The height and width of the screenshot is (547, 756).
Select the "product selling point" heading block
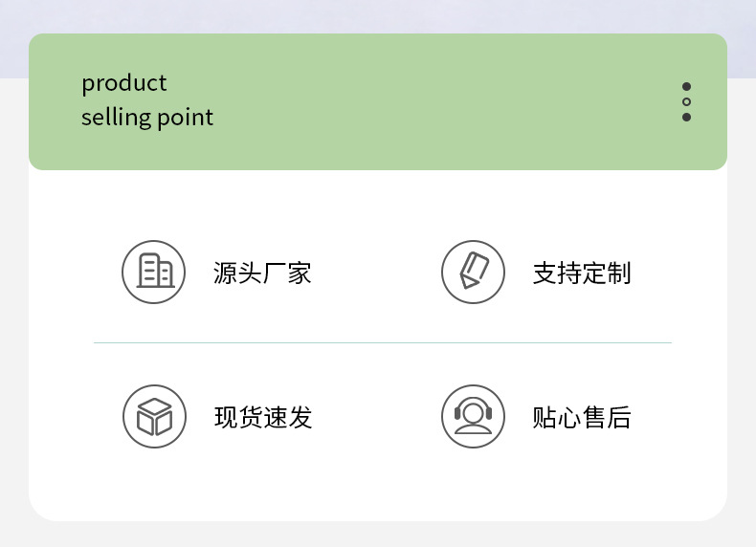pyautogui.click(x=147, y=100)
